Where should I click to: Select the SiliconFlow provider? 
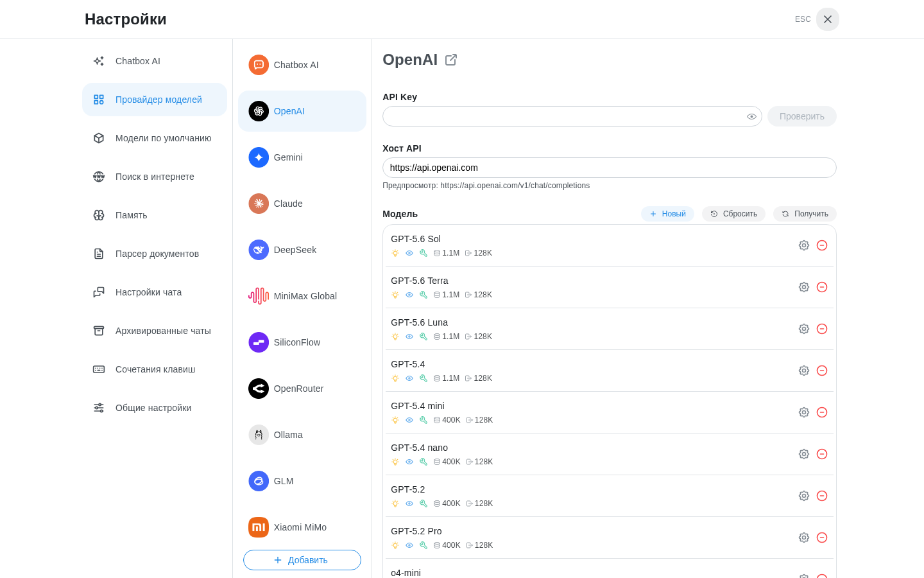coord(302,342)
